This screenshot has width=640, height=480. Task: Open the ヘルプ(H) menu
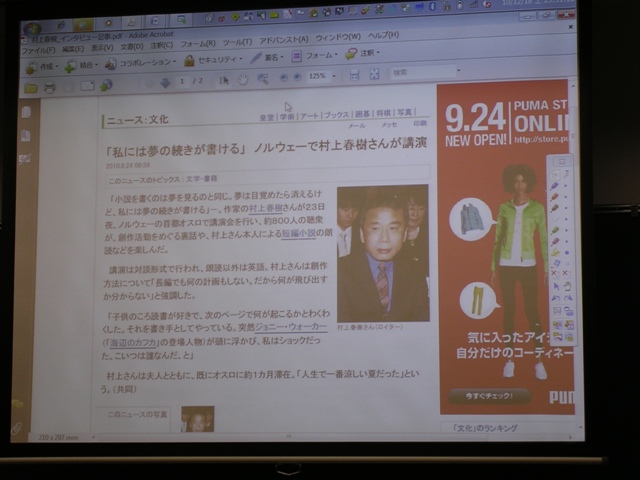point(383,35)
